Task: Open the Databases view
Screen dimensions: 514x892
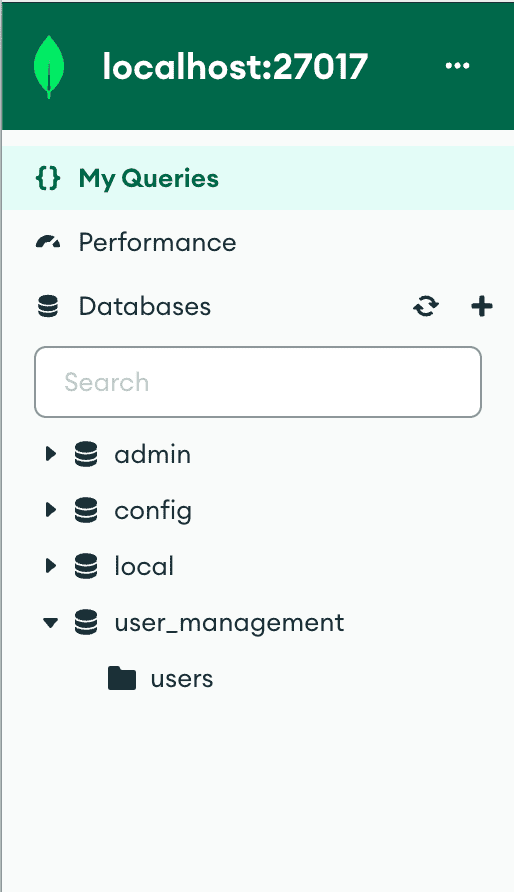Action: coord(144,307)
